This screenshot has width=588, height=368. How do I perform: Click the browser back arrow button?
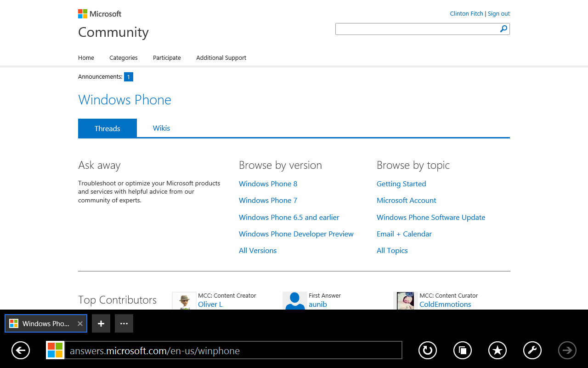[x=21, y=351]
